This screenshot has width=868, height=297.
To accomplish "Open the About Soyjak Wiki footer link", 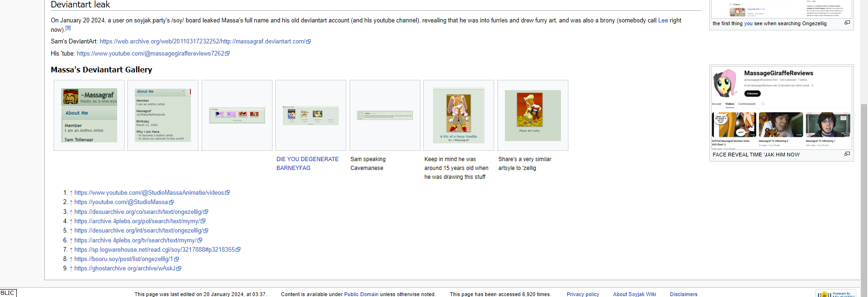I will pyautogui.click(x=634, y=294).
